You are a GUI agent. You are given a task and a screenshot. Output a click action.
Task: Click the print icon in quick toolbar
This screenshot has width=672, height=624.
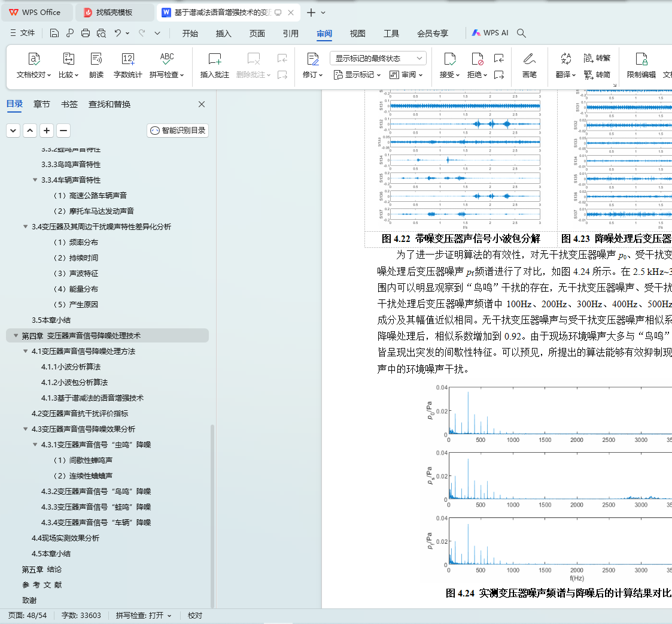pos(86,33)
